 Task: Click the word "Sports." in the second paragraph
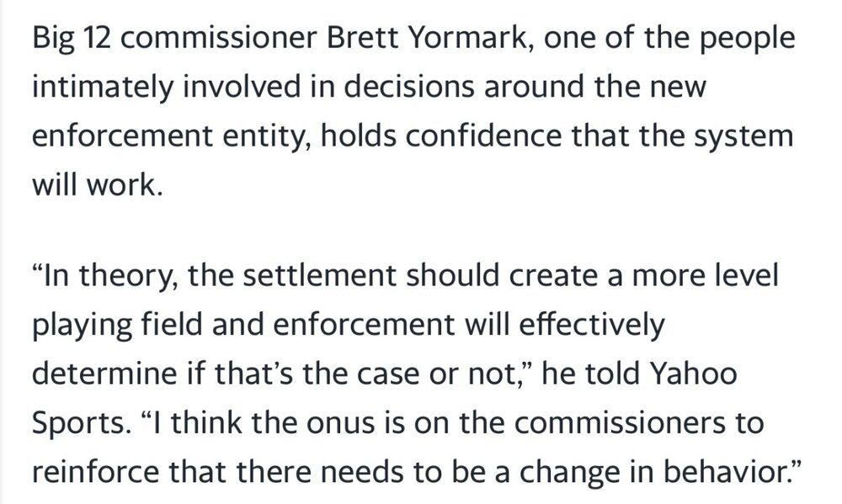tap(77, 418)
